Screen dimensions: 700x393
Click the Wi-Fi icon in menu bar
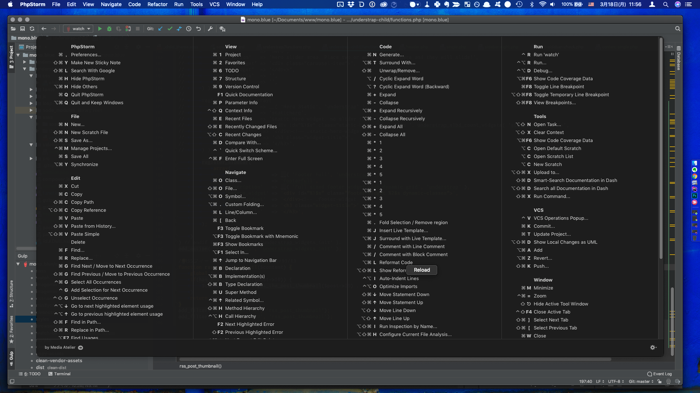click(x=542, y=4)
